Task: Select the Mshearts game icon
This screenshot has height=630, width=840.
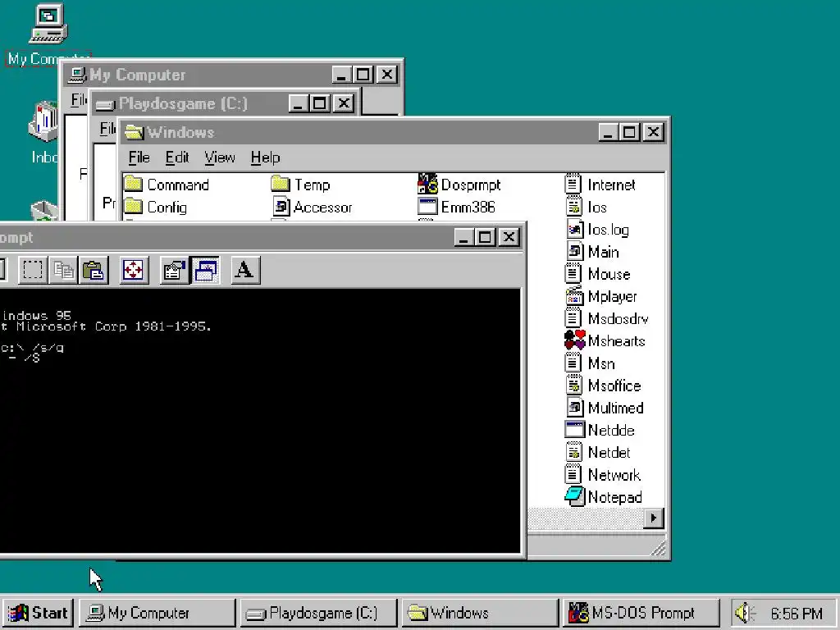Action: click(575, 340)
